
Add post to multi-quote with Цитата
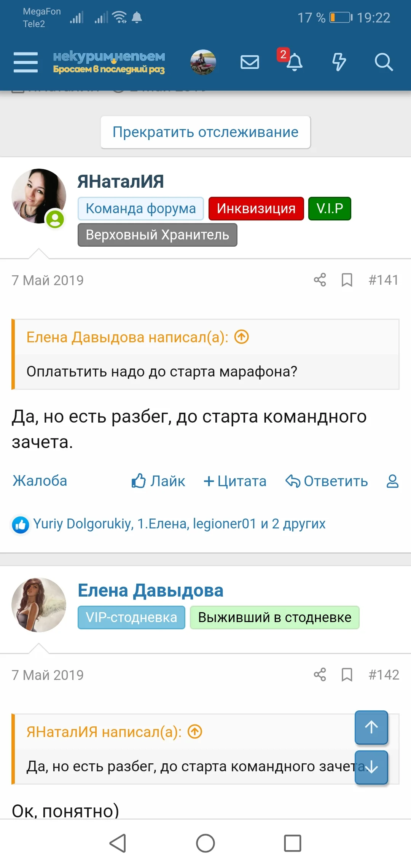click(235, 481)
